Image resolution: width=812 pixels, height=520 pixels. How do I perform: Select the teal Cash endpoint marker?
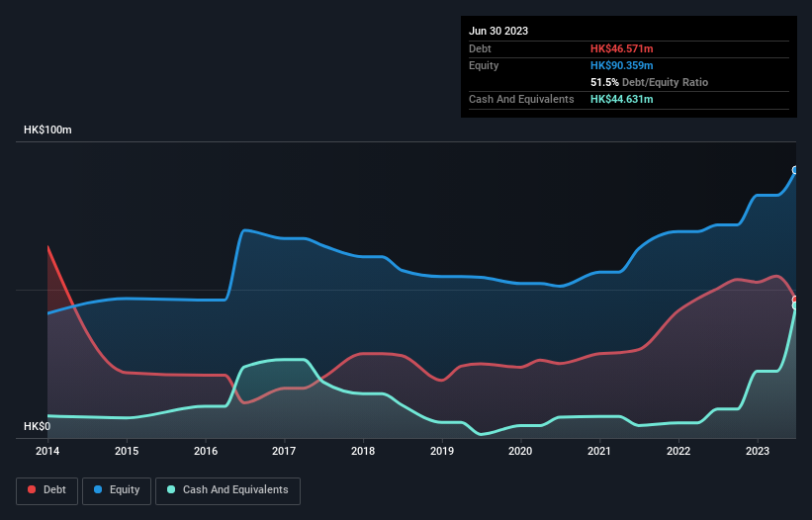point(795,305)
